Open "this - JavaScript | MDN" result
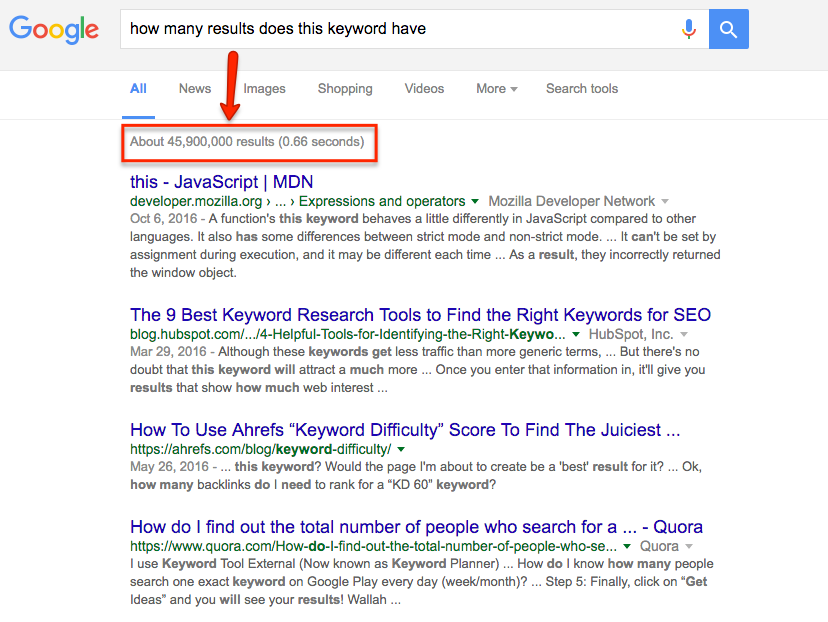The height and width of the screenshot is (622, 828). click(221, 182)
